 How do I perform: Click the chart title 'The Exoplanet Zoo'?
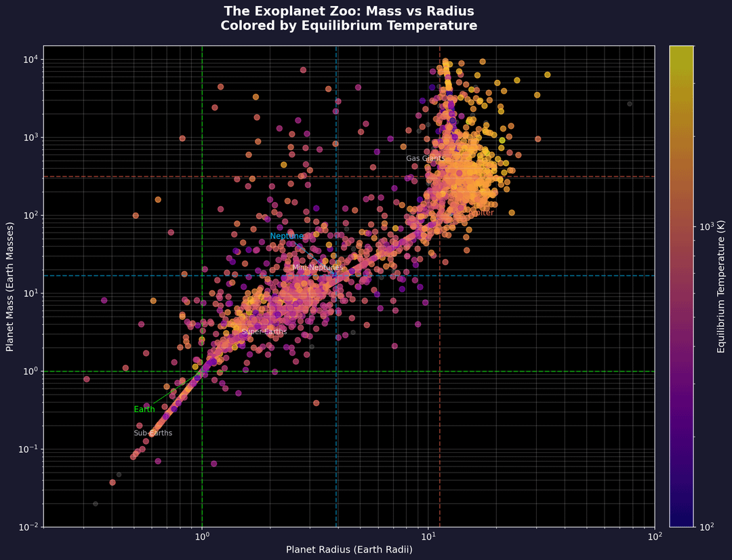348,11
